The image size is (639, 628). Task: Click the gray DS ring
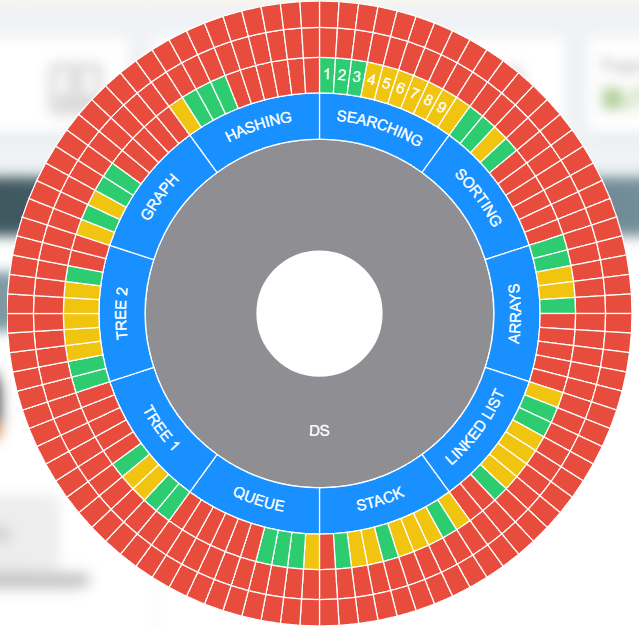pyautogui.click(x=319, y=430)
